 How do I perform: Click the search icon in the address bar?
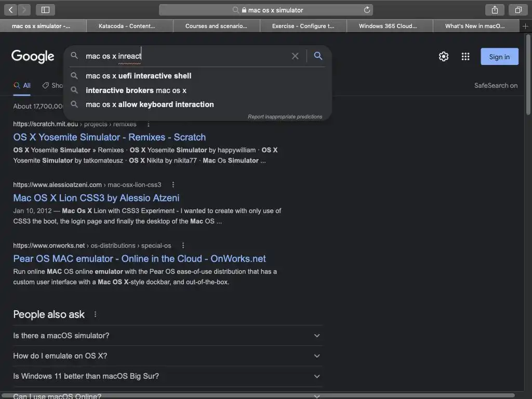tap(235, 10)
